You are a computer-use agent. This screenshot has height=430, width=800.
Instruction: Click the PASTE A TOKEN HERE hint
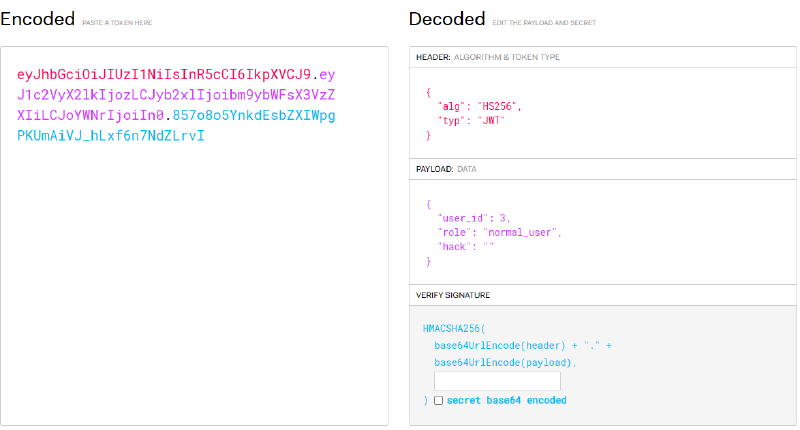(117, 23)
